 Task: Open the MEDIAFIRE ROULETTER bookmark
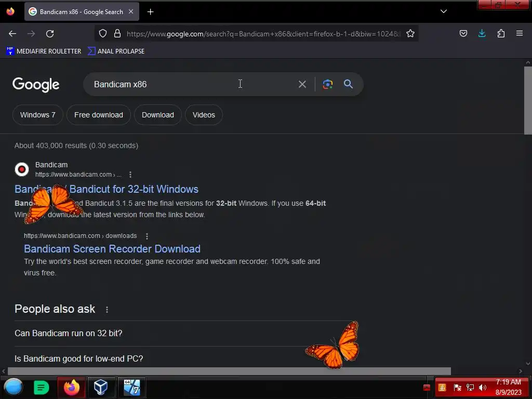tap(44, 51)
